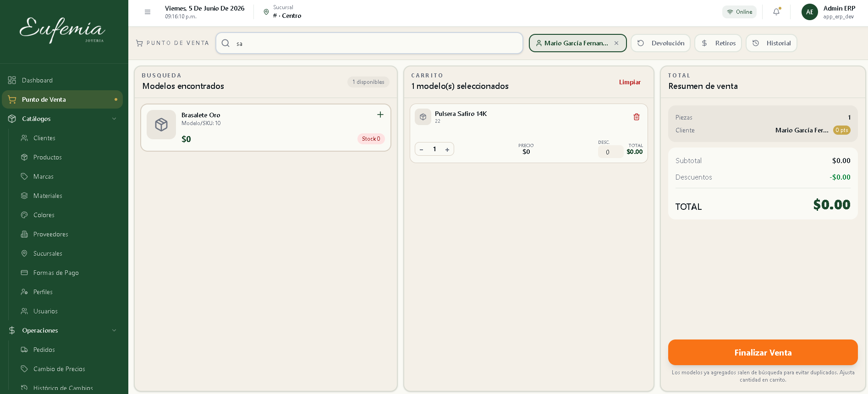Click the 'Admin ERP' username text
868x394 pixels.
click(839, 8)
